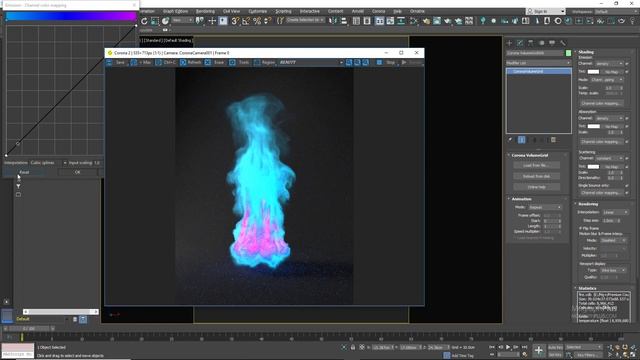
Task: Toggle Emission Channel checkbox
Action: click(627, 64)
